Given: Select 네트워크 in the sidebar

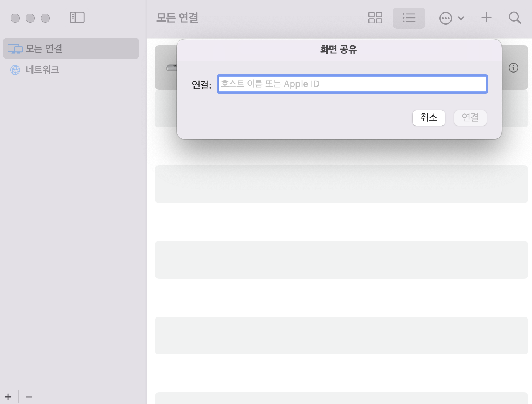Looking at the screenshot, I should coord(71,70).
